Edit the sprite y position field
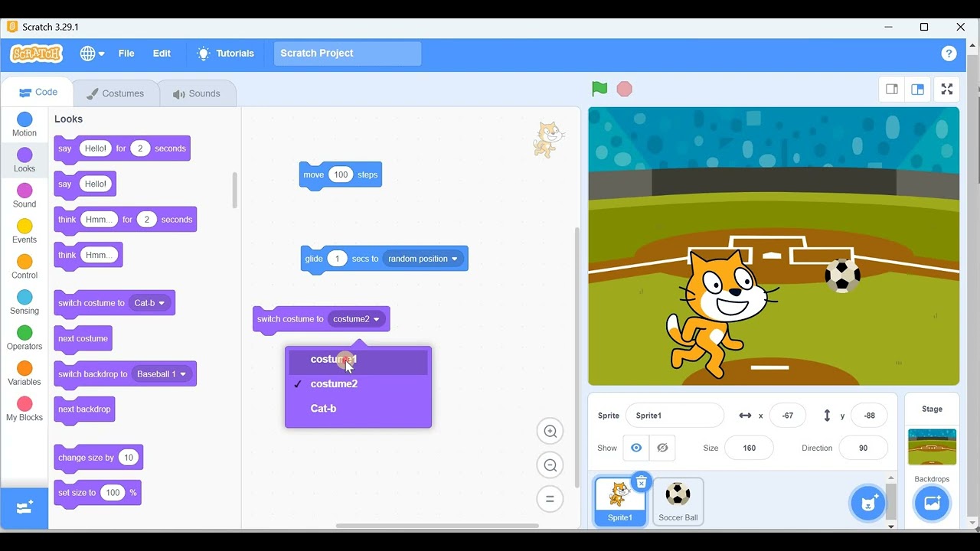 pos(869,416)
